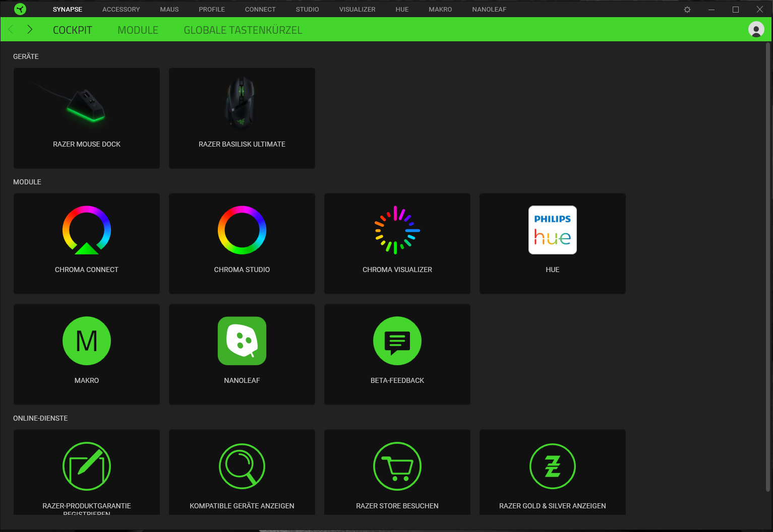
Task: Switch to the SYNAPSE top tab
Action: tap(68, 9)
